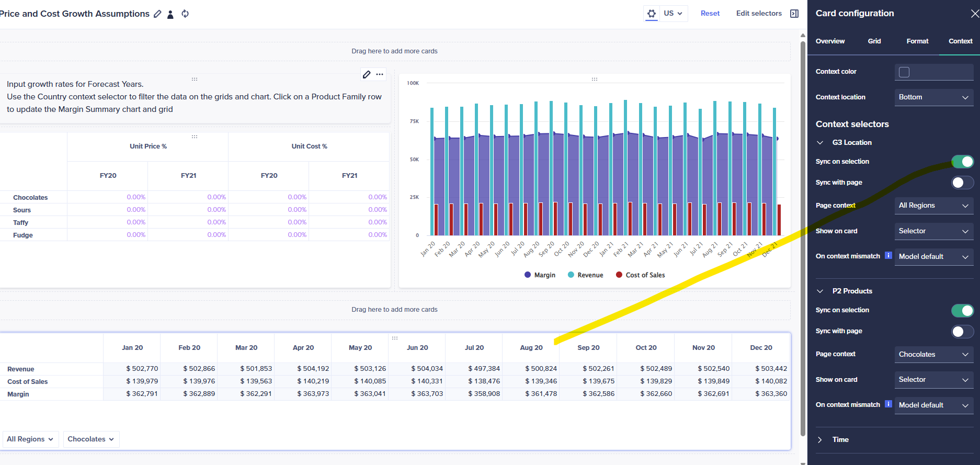Enable G3 Location Sync with page
The image size is (980, 465).
point(962,183)
